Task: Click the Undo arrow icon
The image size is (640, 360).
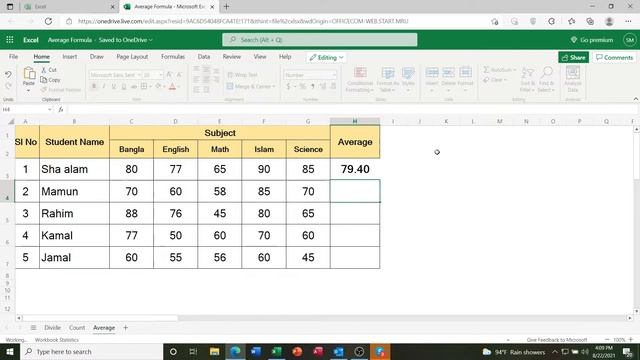Action: (x=8, y=75)
